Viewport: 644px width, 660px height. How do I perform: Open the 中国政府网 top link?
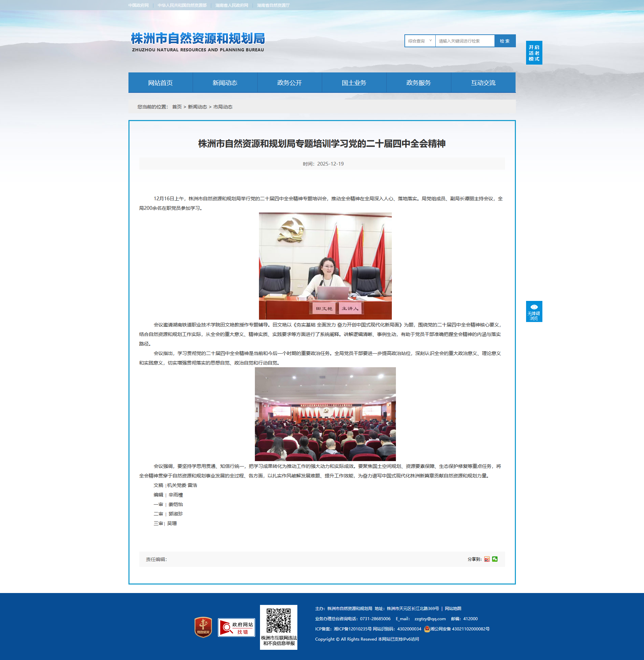click(x=138, y=5)
